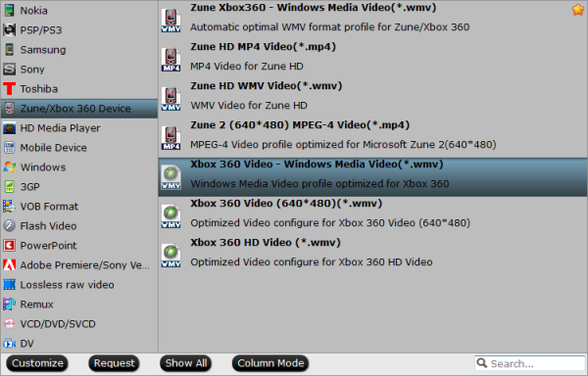Select the VCD/DVD/SVCD label

[x=58, y=323]
